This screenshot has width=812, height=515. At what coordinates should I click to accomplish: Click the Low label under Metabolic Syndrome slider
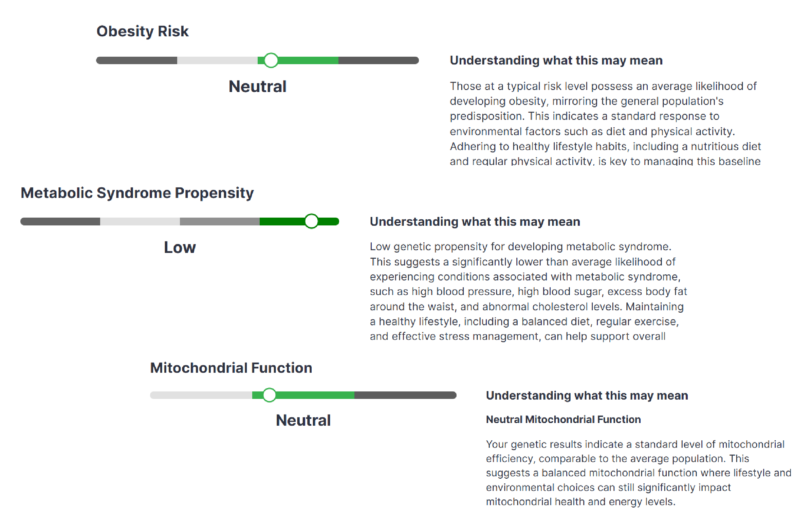(x=180, y=247)
